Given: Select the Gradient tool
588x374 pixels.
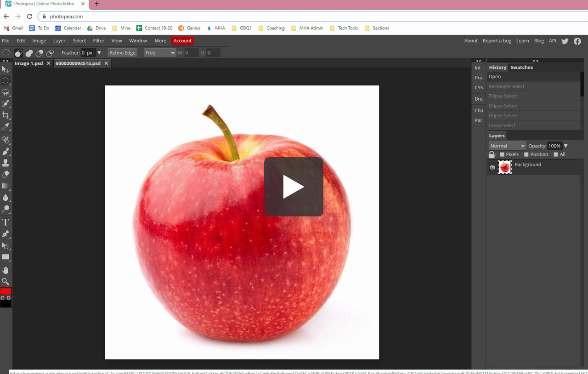Looking at the screenshot, I should coord(6,186).
